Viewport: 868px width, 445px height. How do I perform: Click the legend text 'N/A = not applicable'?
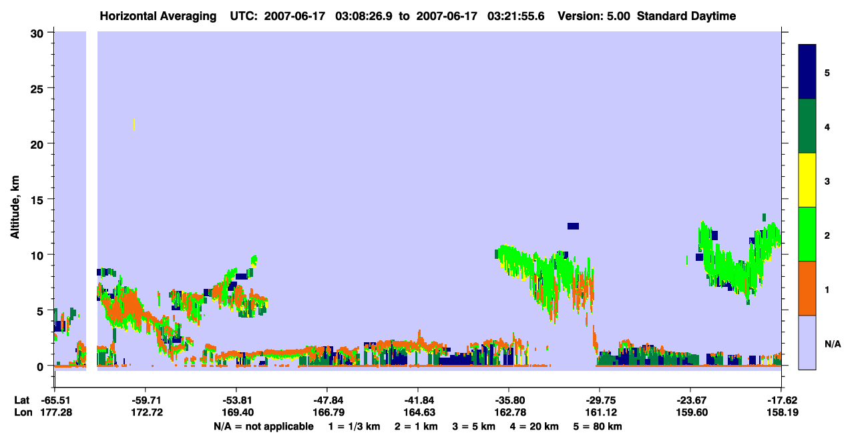(x=263, y=426)
